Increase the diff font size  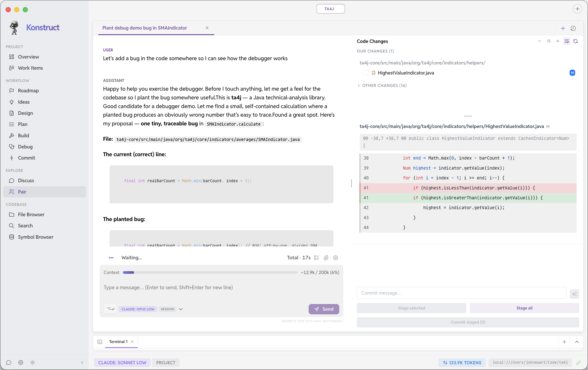coord(558,41)
